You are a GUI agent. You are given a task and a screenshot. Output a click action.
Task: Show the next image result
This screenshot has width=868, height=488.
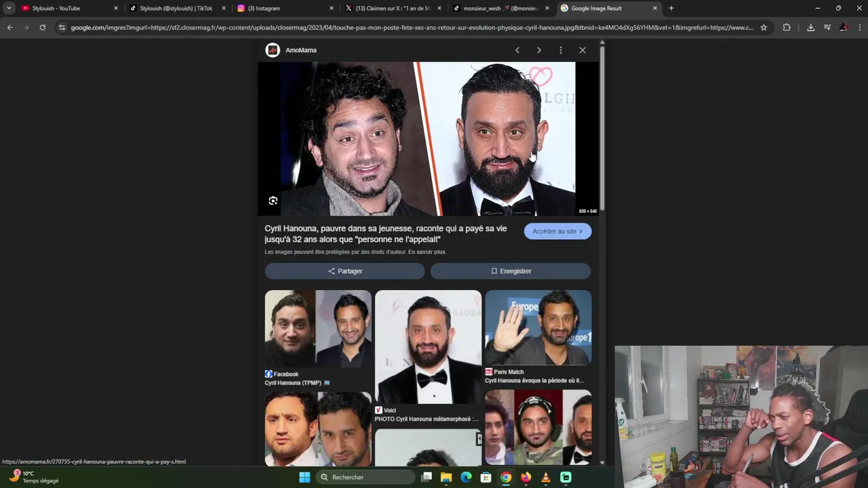(539, 50)
